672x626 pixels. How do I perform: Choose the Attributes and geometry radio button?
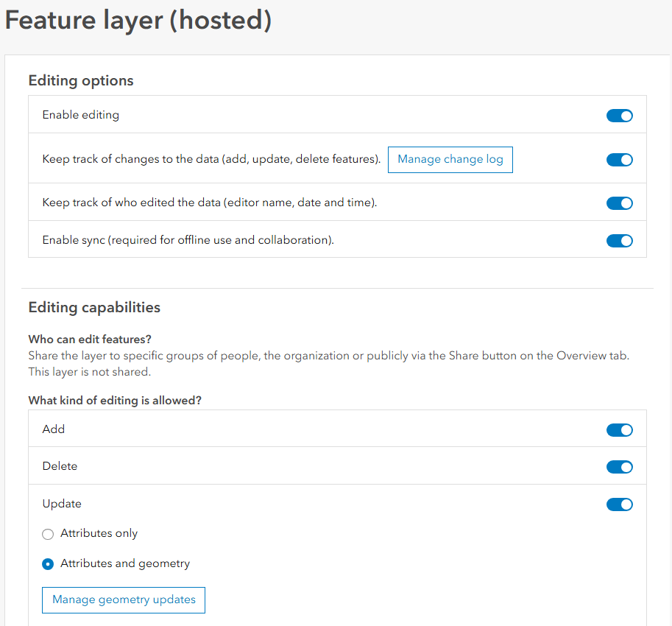(49, 564)
